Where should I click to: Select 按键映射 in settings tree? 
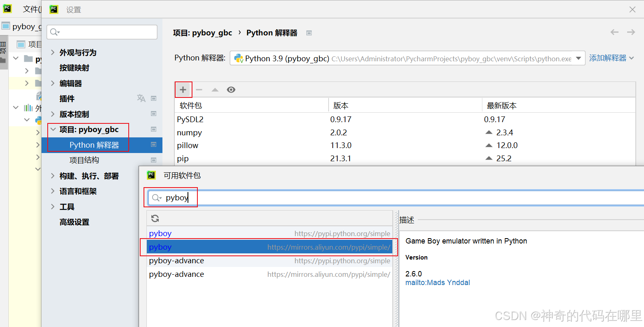tap(74, 68)
